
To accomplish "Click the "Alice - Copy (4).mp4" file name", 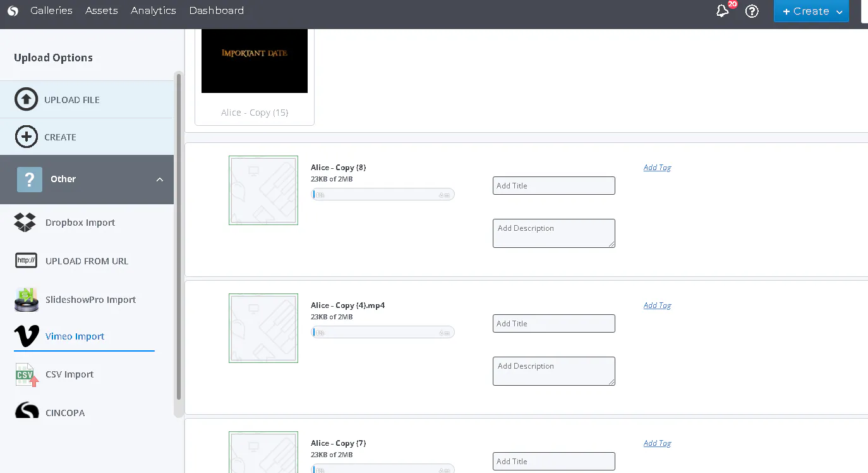I will [348, 305].
